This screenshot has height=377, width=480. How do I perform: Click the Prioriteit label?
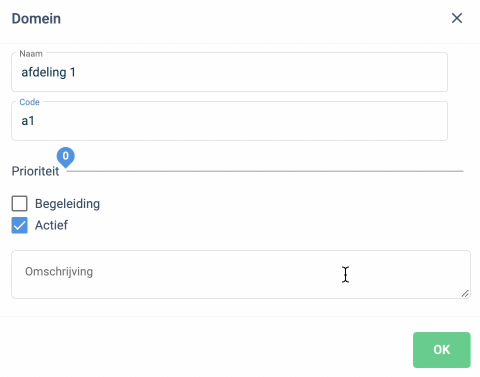coord(35,171)
